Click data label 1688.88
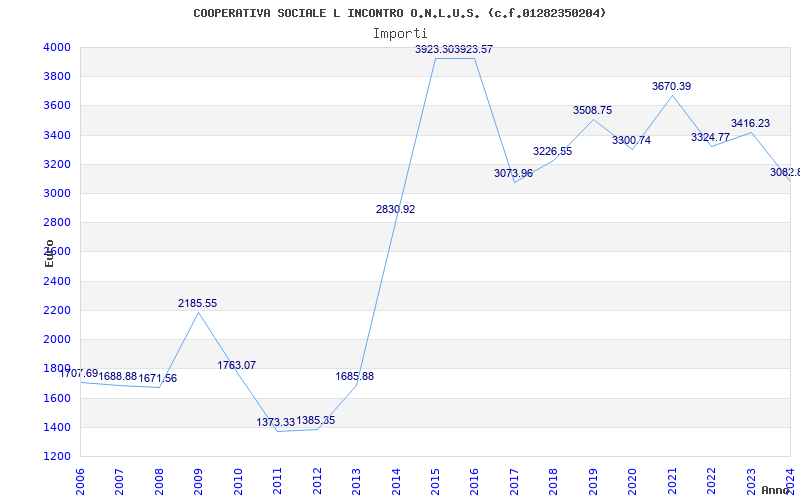 pyautogui.click(x=118, y=377)
